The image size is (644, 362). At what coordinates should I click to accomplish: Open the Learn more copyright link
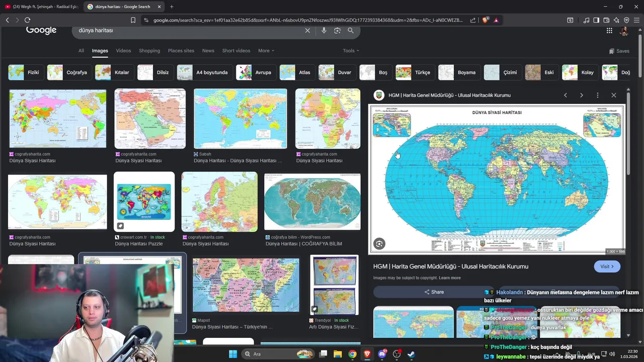[449, 278]
